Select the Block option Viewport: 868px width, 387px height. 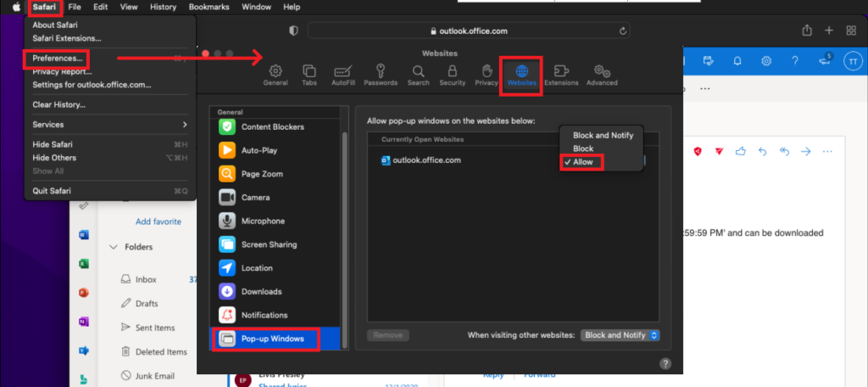583,149
